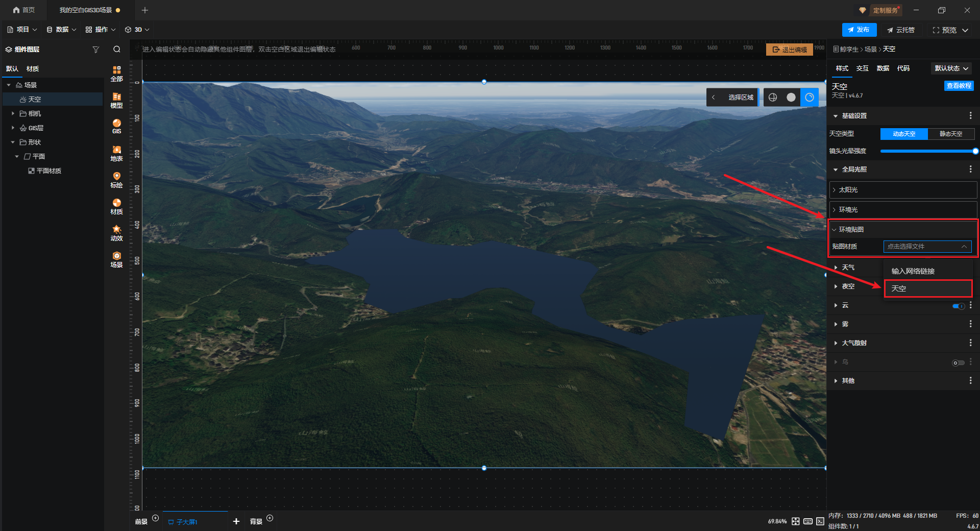Choose 天空 from the dropdown list

927,288
